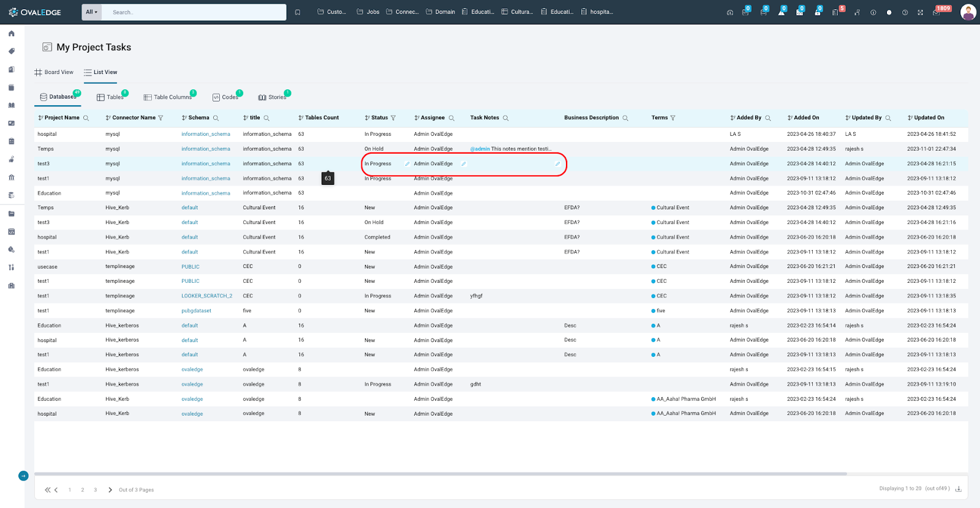Jump to first page double arrow
Viewport: 980px width, 508px height.
point(47,490)
